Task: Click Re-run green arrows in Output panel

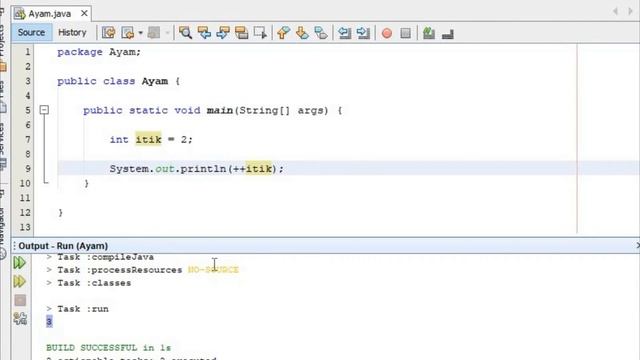Action: coord(20,262)
